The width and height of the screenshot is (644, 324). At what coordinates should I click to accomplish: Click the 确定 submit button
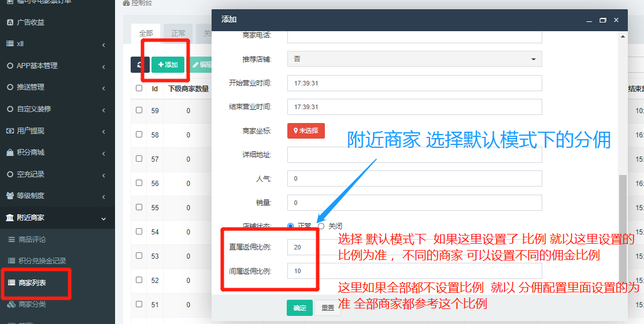point(299,308)
